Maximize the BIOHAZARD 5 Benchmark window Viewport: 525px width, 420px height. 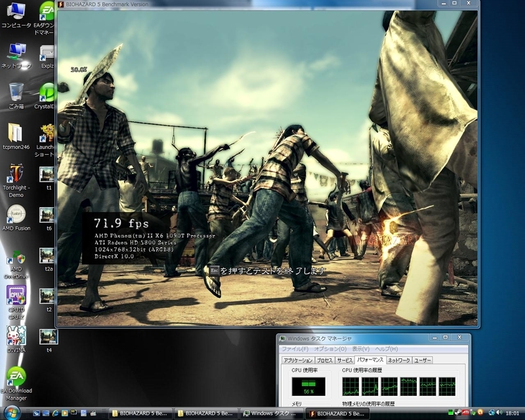(454, 3)
